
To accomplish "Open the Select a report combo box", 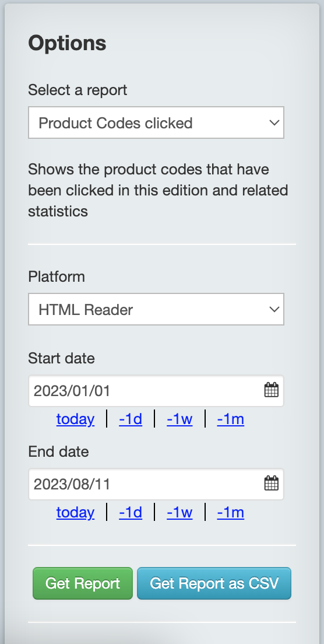I will pyautogui.click(x=156, y=123).
